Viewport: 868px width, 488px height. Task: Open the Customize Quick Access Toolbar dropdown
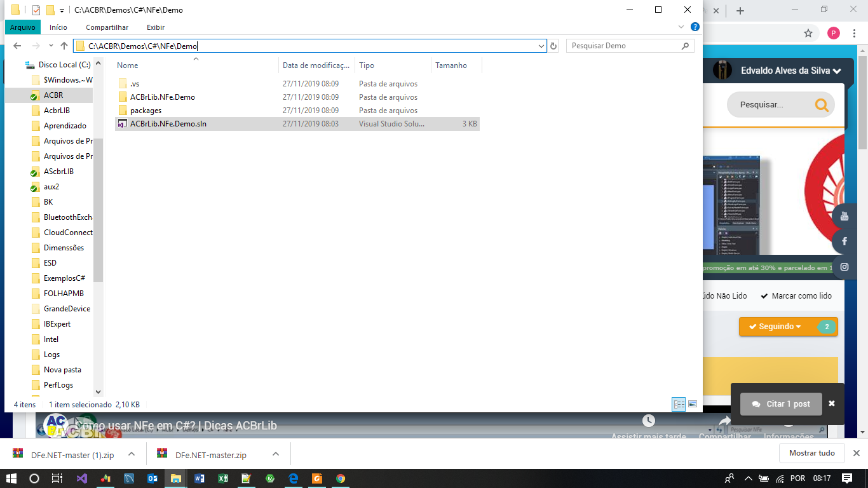point(62,10)
